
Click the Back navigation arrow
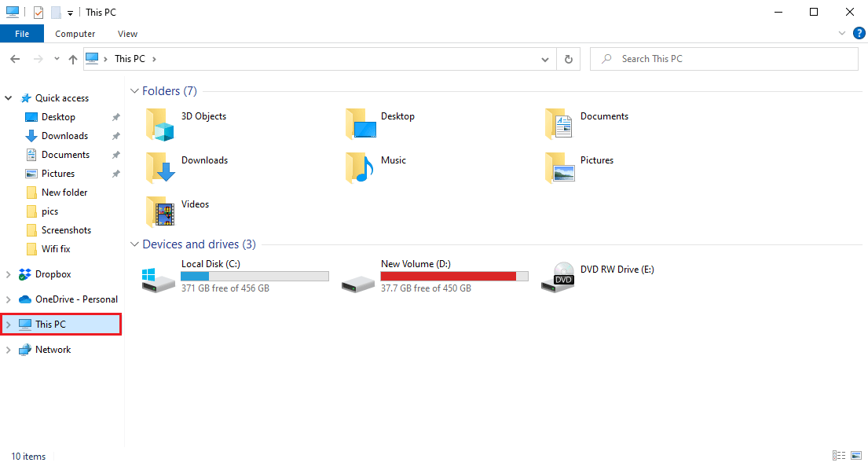point(15,59)
